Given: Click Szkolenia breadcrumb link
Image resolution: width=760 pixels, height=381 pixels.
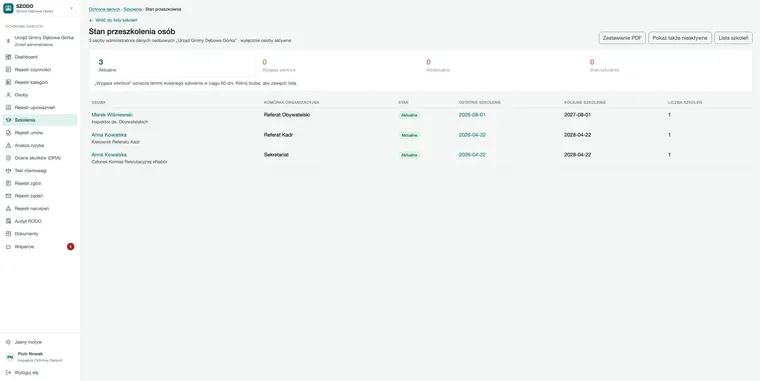Looking at the screenshot, I should [x=132, y=9].
